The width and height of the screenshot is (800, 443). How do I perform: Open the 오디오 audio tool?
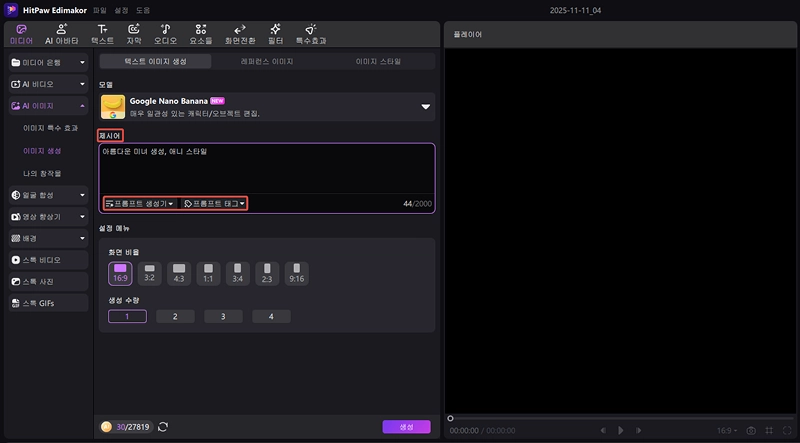coord(165,34)
